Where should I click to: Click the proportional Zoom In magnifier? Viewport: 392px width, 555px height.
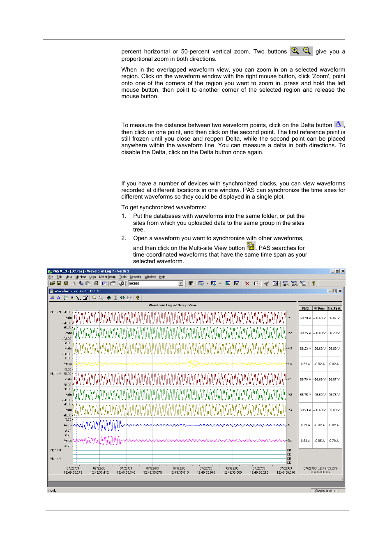[94, 298]
